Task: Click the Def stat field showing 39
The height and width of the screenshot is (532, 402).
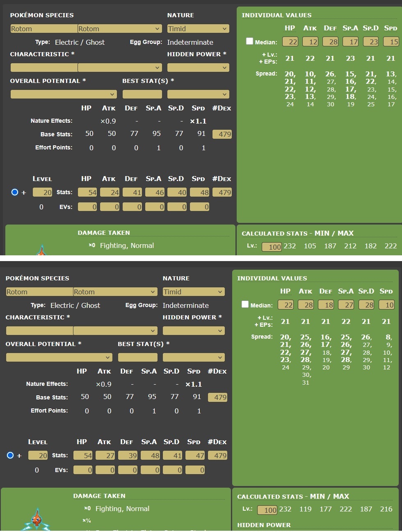Action: pyautogui.click(x=128, y=456)
